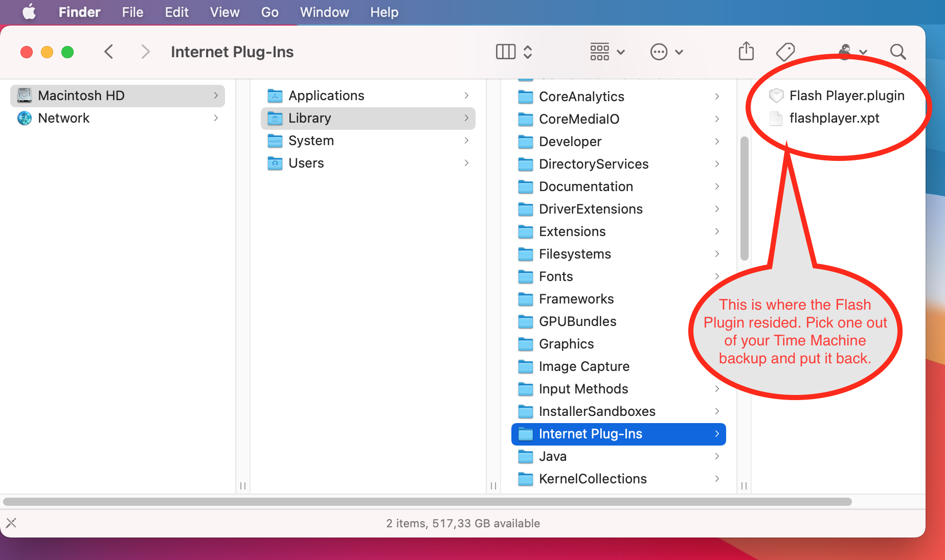This screenshot has width=945, height=560.
Task: Select the System folder
Action: coord(368,141)
